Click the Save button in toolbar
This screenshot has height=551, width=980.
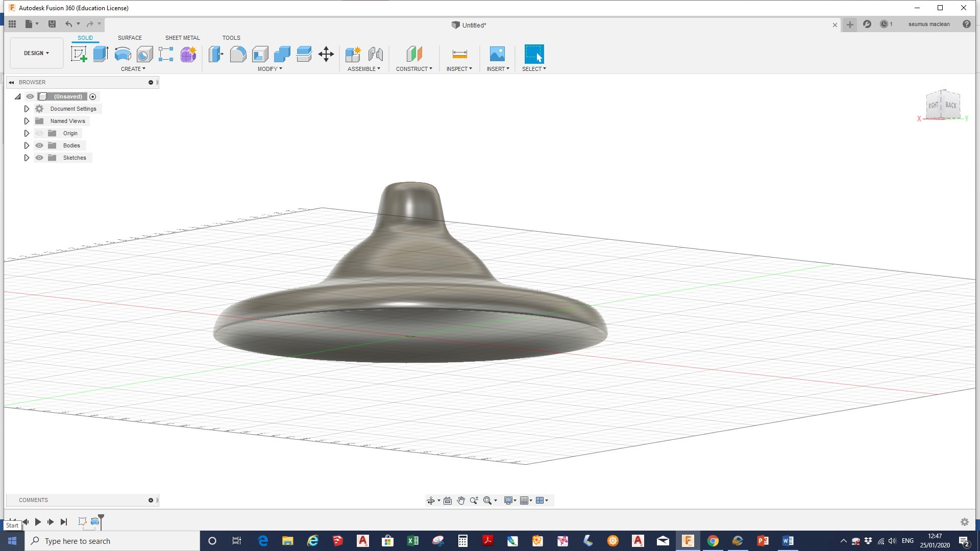pos(52,24)
